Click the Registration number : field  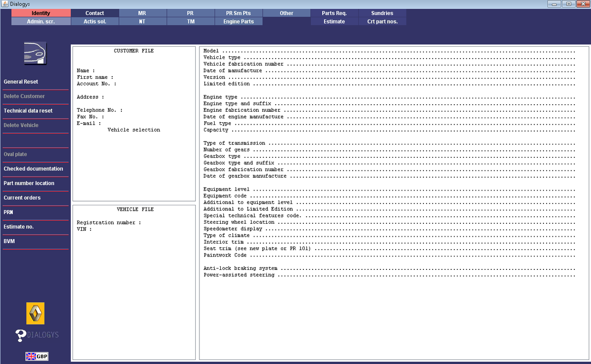point(109,222)
